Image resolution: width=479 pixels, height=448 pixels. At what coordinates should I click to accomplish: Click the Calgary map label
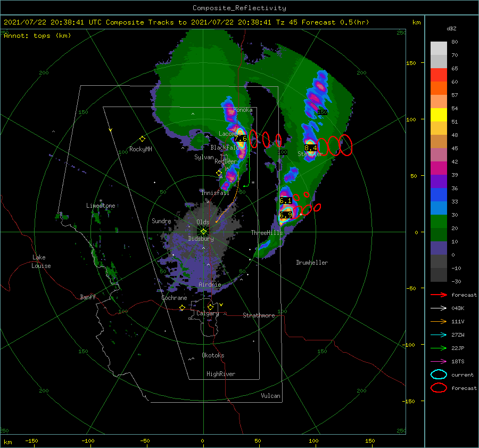[208, 313]
